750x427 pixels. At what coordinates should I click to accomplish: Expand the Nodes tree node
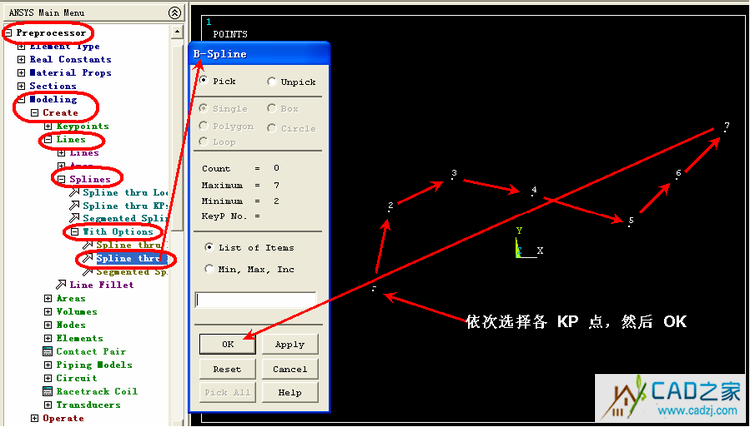pos(48,325)
